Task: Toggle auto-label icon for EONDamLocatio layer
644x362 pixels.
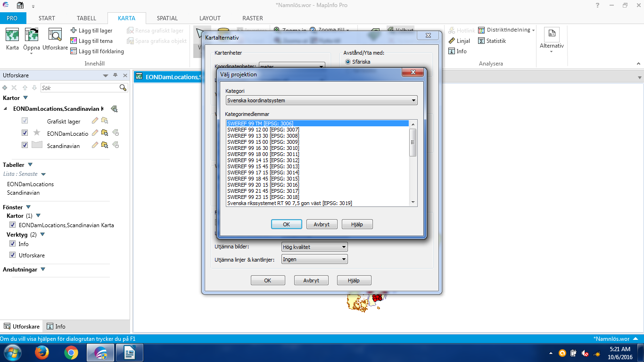Action: click(115, 133)
